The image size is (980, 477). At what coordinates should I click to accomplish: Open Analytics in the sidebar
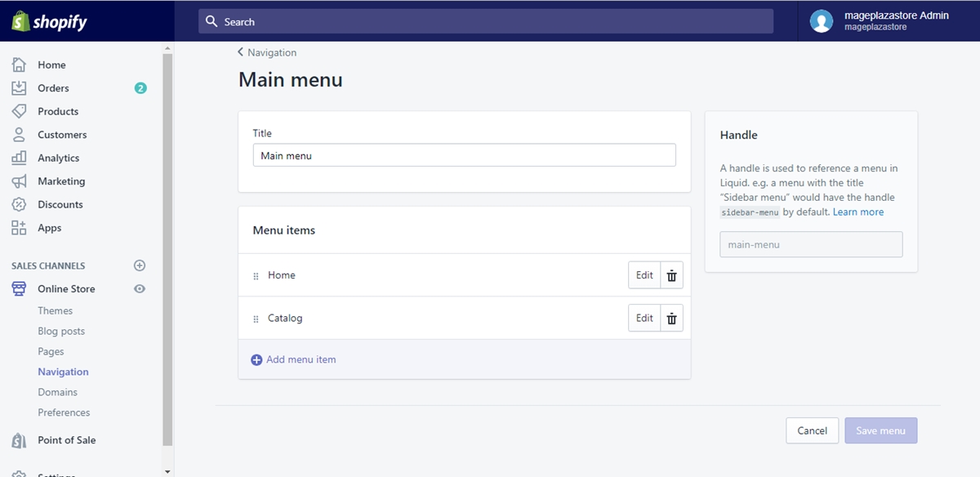click(x=59, y=158)
